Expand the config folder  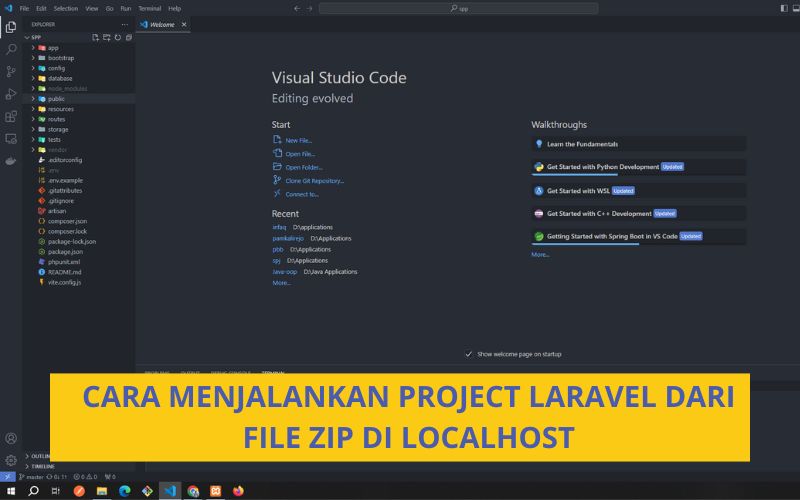[79, 68]
